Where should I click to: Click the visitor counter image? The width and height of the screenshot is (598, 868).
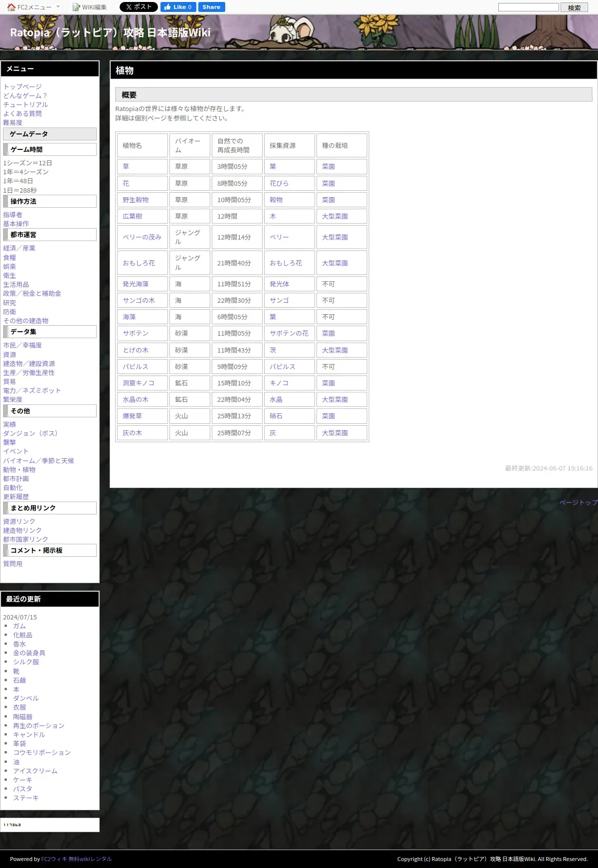pyautogui.click(x=12, y=825)
